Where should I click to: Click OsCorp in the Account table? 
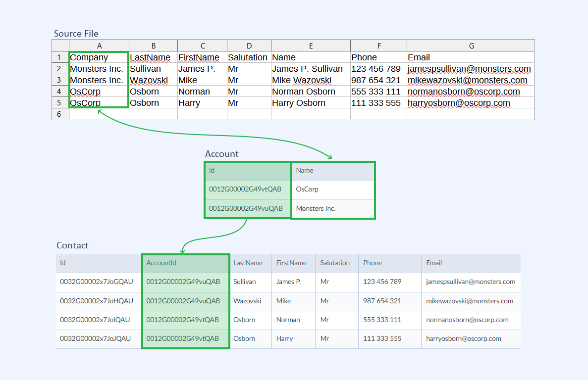[x=333, y=189]
